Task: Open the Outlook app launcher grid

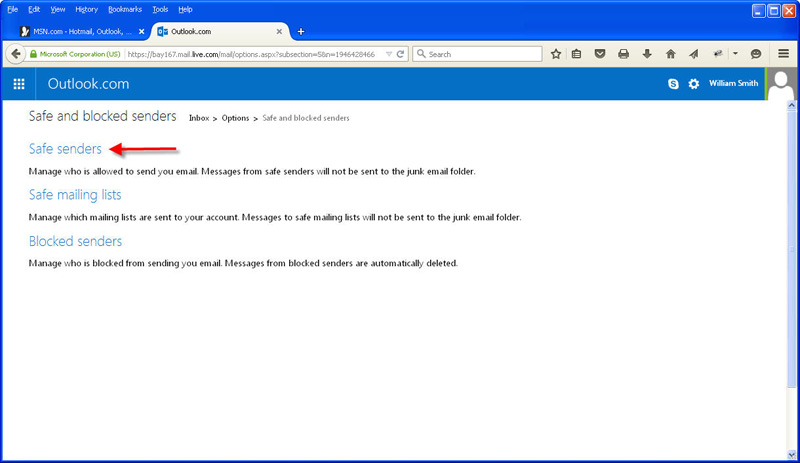Action: pyautogui.click(x=19, y=84)
